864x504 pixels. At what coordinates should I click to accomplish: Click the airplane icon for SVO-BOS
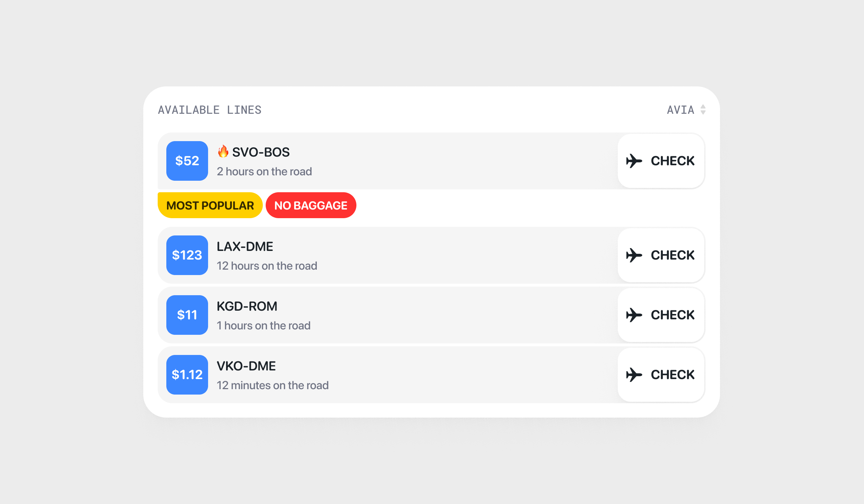click(634, 161)
